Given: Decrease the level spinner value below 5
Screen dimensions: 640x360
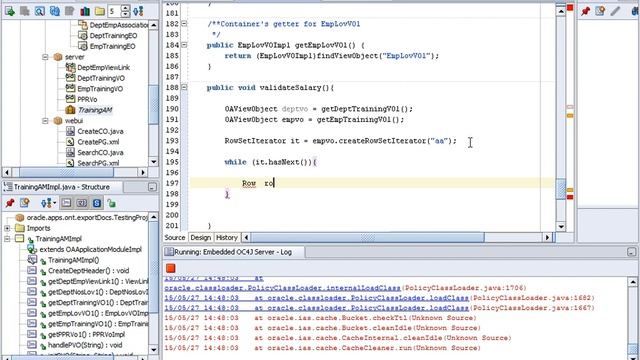Looking at the screenshot, I should point(125,14).
